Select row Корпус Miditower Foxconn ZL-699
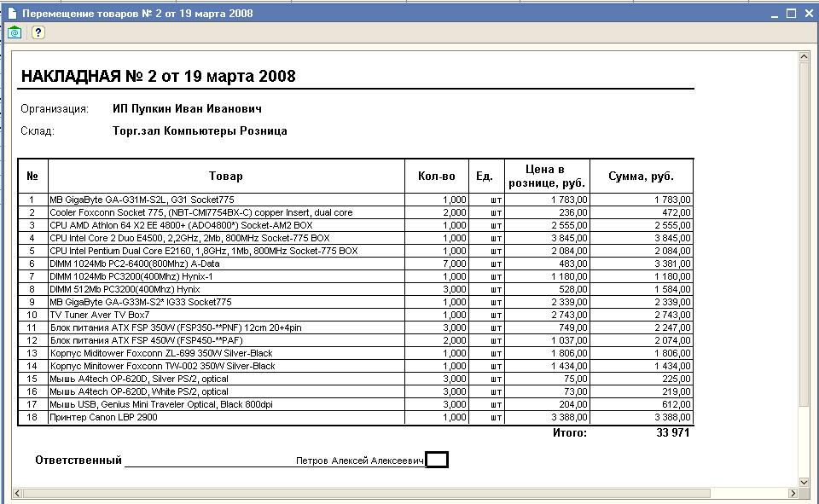The height and width of the screenshot is (504, 819). [355, 353]
